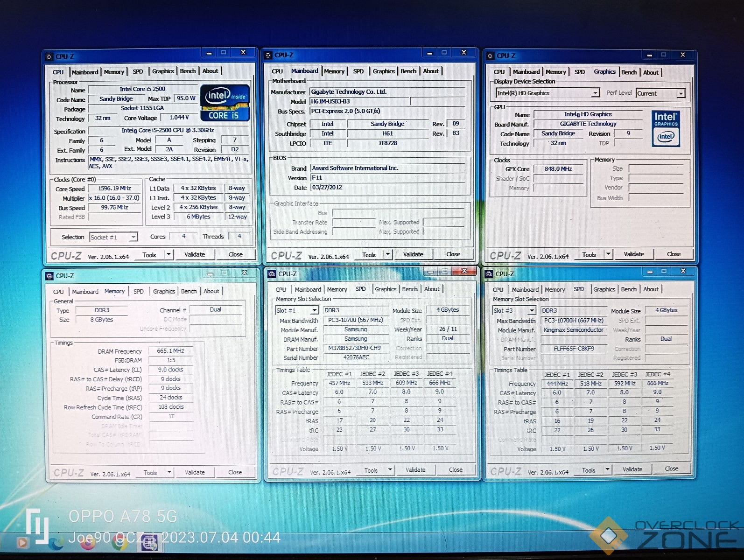744x560 pixels.
Task: Click the DRAM Frequency value 665.1 MHz
Action: click(170, 351)
